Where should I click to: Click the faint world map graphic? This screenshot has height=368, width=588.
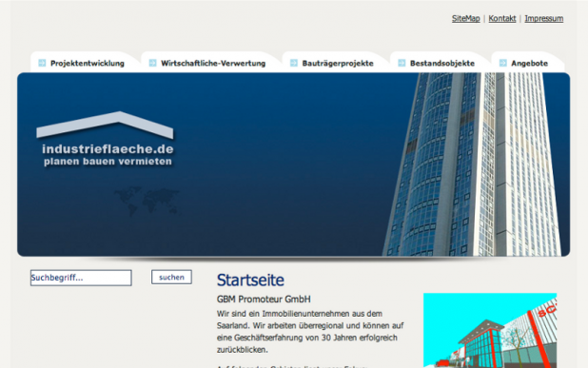tap(147, 201)
